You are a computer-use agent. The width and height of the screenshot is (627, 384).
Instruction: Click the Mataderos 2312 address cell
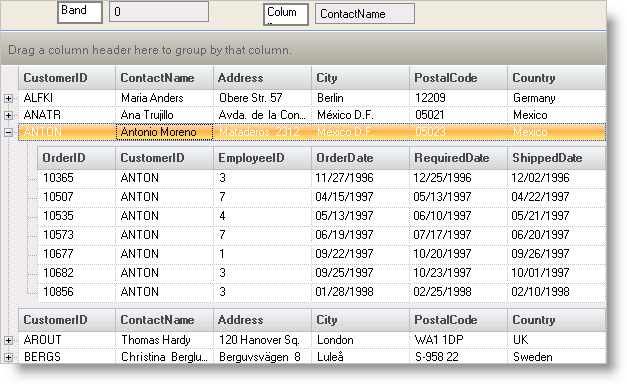point(262,132)
